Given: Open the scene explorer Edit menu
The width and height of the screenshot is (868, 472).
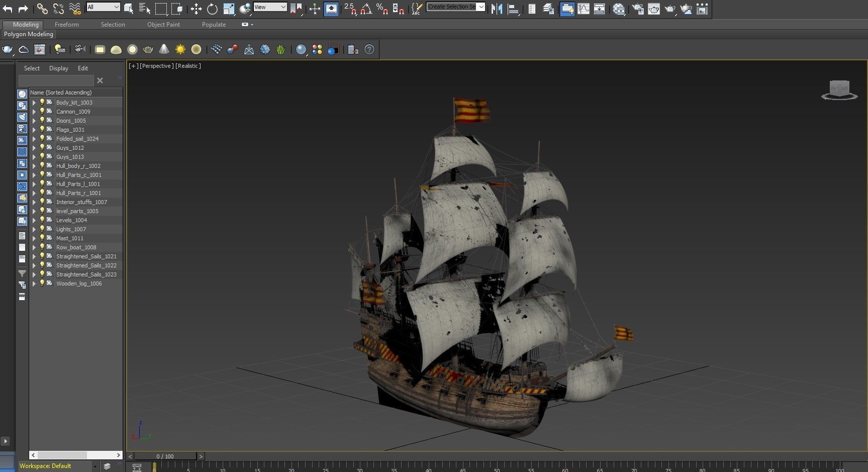Looking at the screenshot, I should coord(83,68).
